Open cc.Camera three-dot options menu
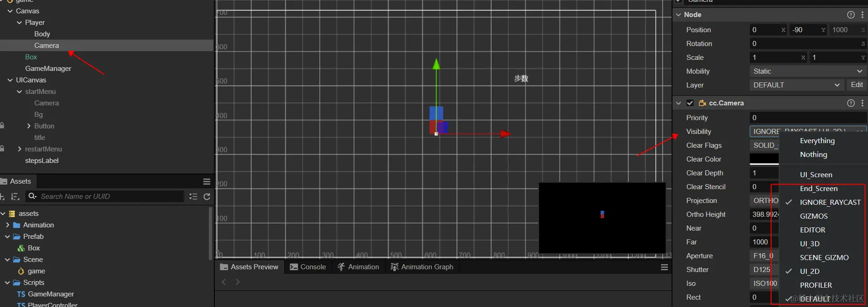Viewport: 868px width, 307px height. click(x=862, y=103)
